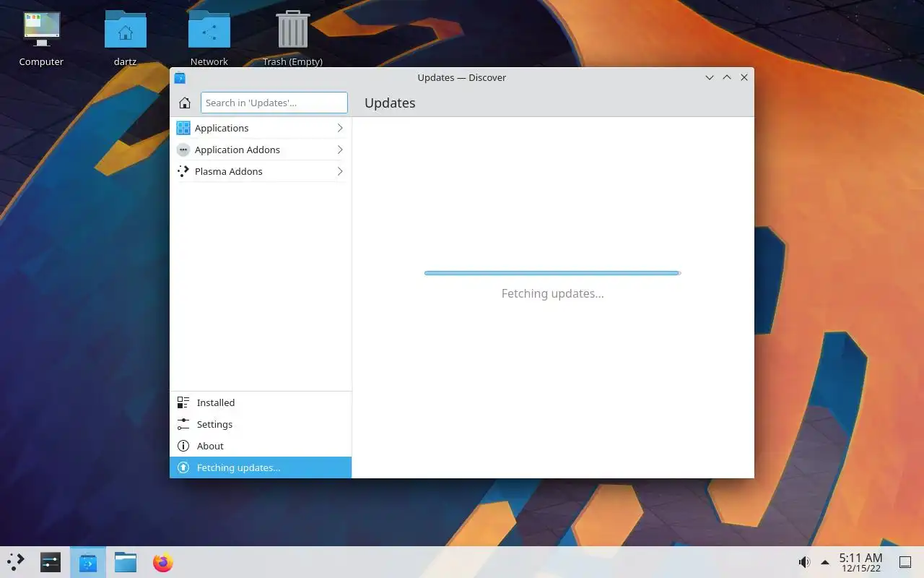Image resolution: width=924 pixels, height=578 pixels.
Task: Click the volume speaker tray icon
Action: tap(804, 562)
